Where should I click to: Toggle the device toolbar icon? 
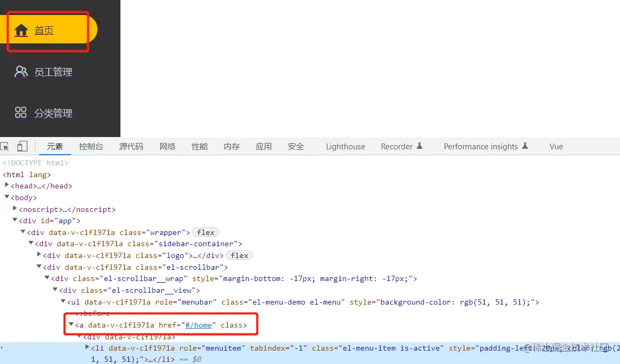pos(22,146)
